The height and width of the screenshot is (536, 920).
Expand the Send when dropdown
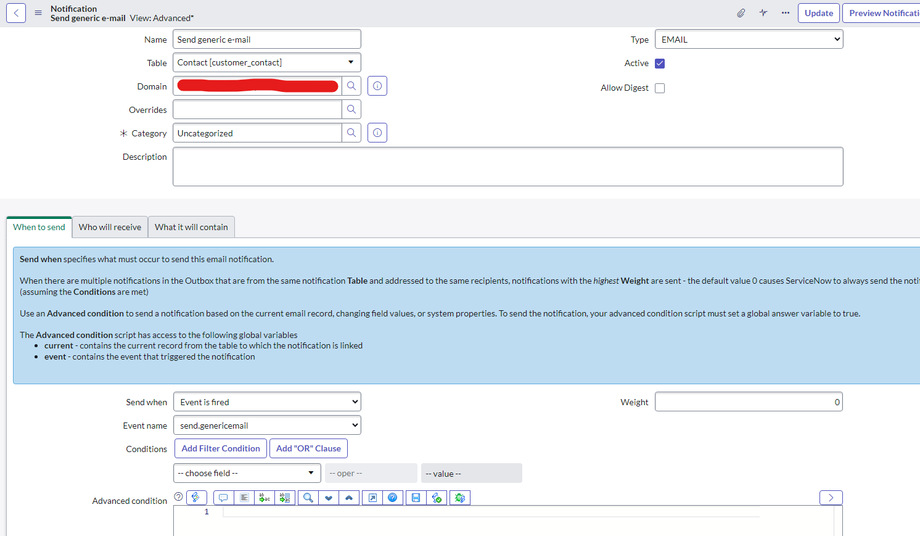(x=267, y=402)
